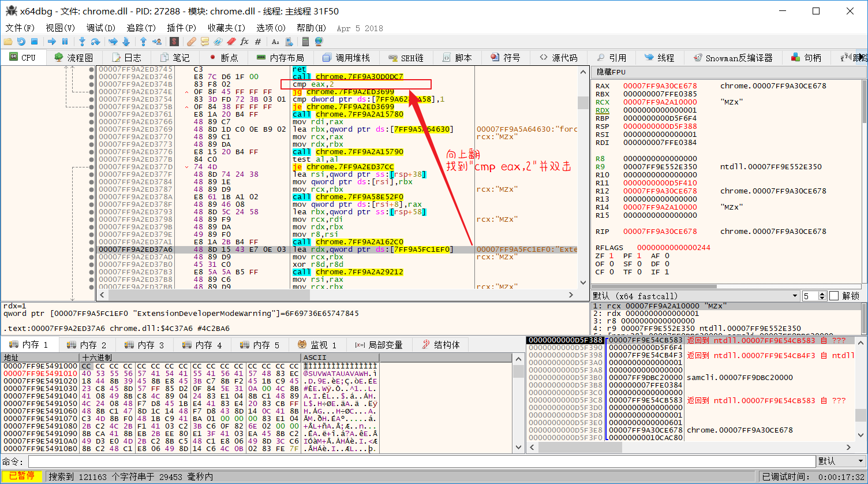Select the cmp eax,2 instruction line
The height and width of the screenshot is (484, 868).
point(313,84)
